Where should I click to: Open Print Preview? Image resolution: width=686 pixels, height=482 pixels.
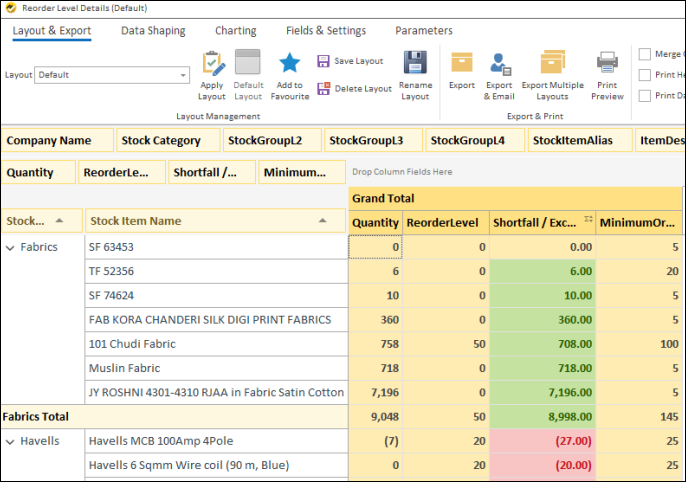(x=607, y=64)
